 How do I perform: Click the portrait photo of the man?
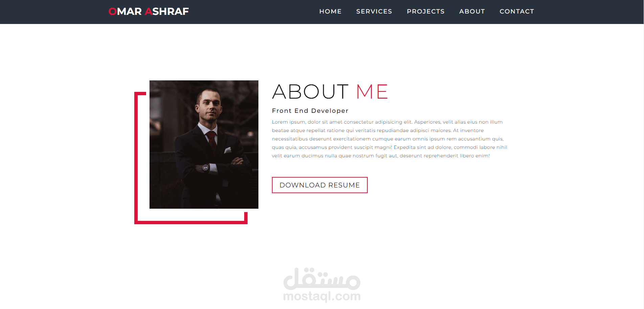click(204, 145)
